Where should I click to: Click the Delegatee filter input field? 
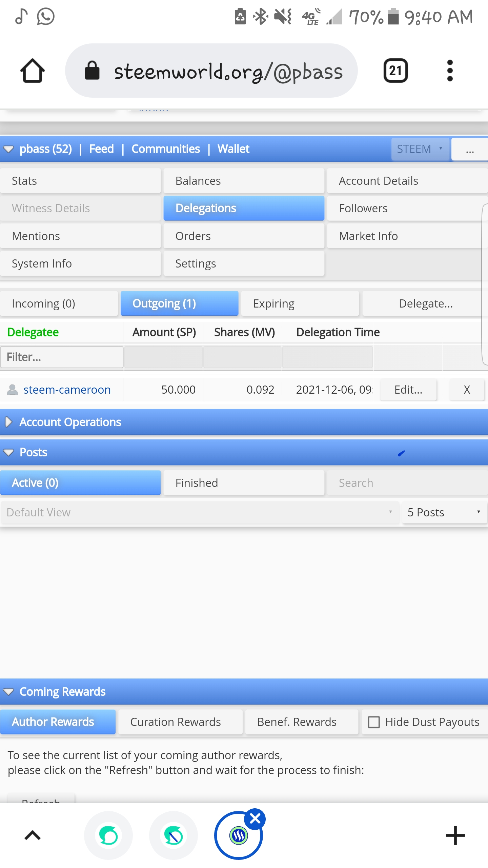coord(62,357)
